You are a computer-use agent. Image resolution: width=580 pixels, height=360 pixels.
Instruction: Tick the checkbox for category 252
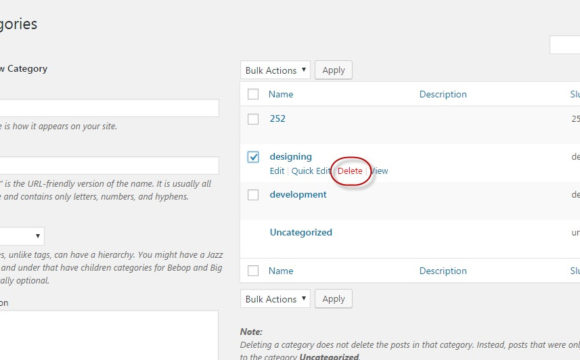[253, 119]
